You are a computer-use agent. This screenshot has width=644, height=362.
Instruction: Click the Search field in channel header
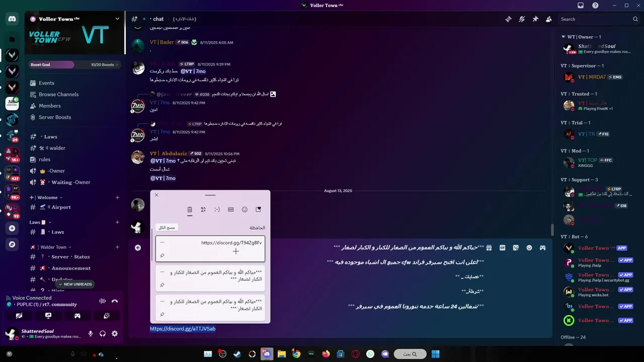(x=599, y=19)
